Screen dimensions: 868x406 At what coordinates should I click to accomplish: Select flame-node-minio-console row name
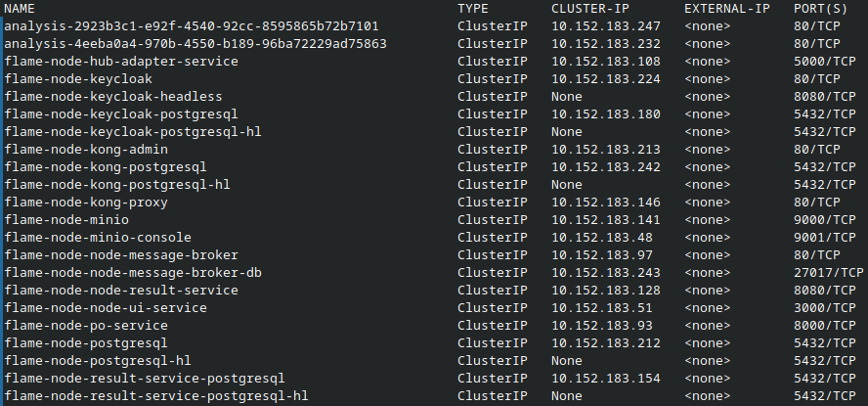coord(98,238)
